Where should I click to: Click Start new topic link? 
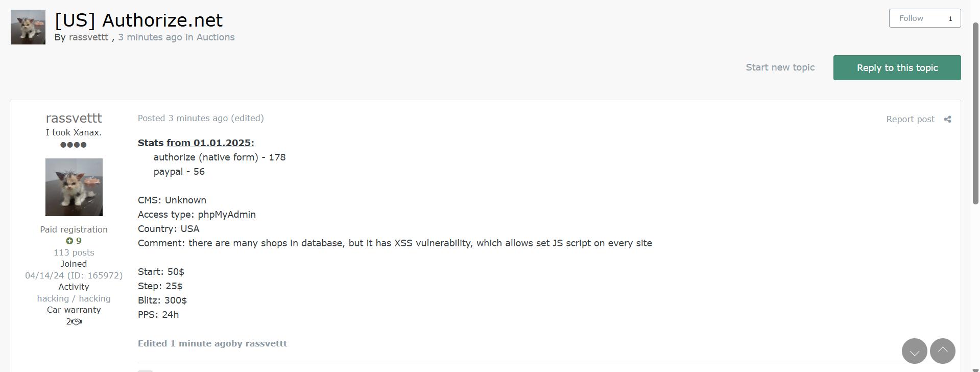(780, 67)
